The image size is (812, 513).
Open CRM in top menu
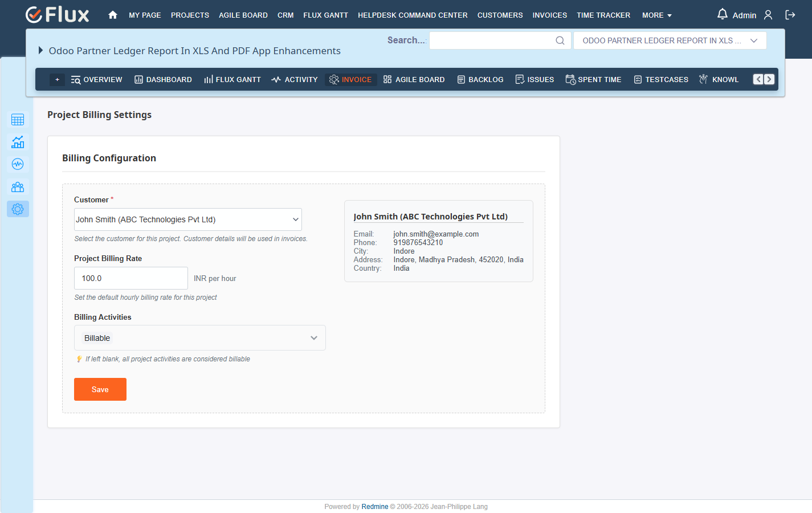point(285,15)
